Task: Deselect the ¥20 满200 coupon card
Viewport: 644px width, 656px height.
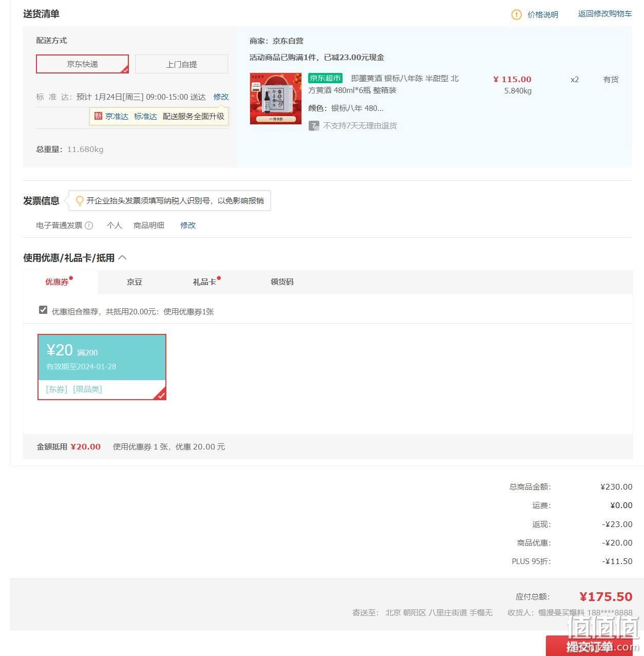Action: tap(102, 367)
